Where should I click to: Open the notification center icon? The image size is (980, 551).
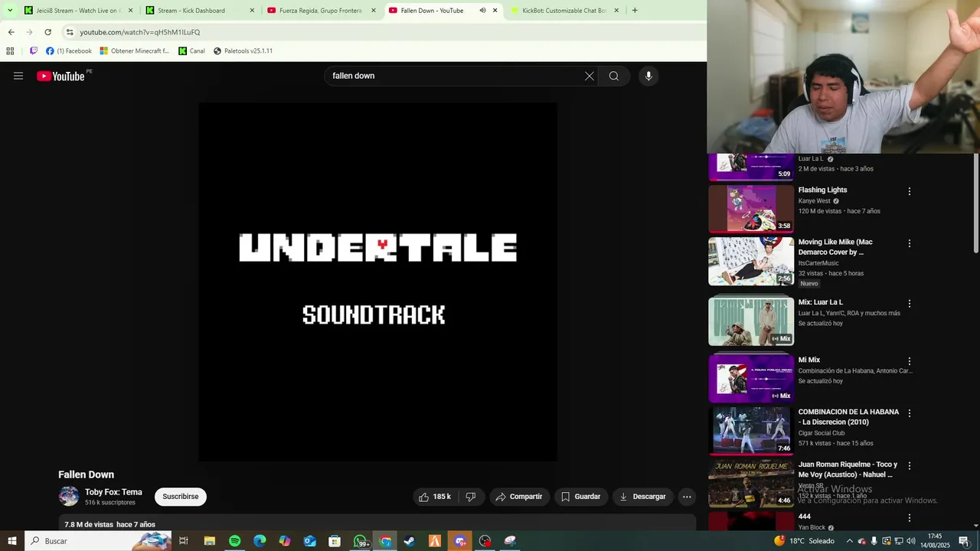[963, 541]
